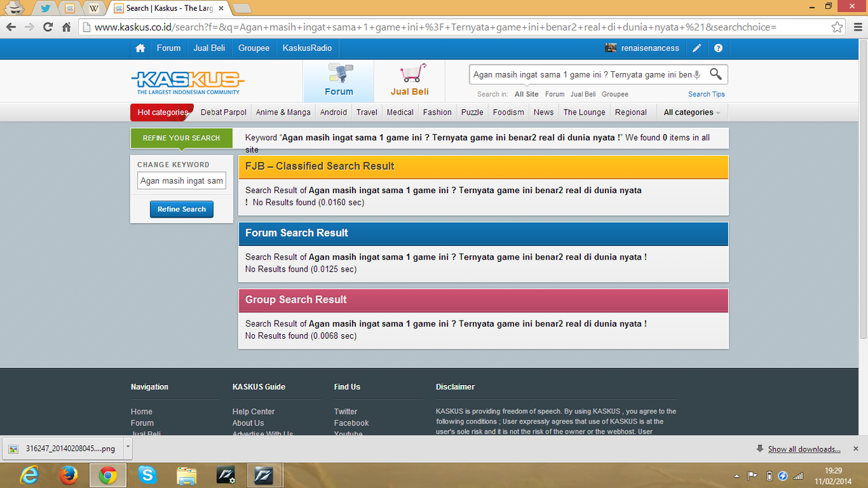Open the help question mark icon

coord(718,48)
